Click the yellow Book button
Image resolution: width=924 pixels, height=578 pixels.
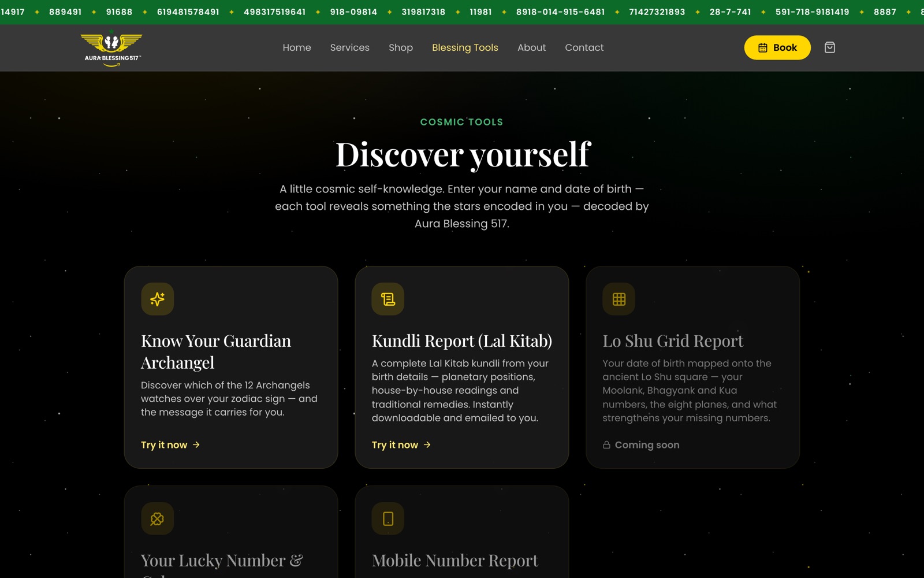click(777, 47)
